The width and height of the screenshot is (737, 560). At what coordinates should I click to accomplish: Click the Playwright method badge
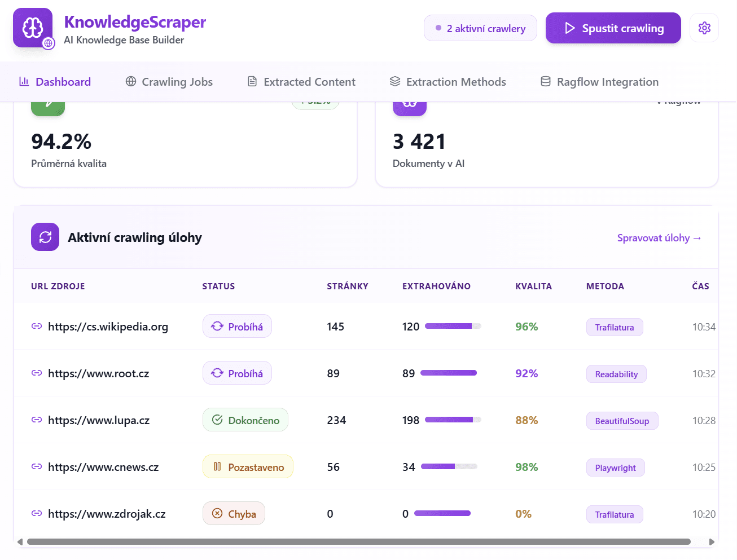pyautogui.click(x=615, y=467)
